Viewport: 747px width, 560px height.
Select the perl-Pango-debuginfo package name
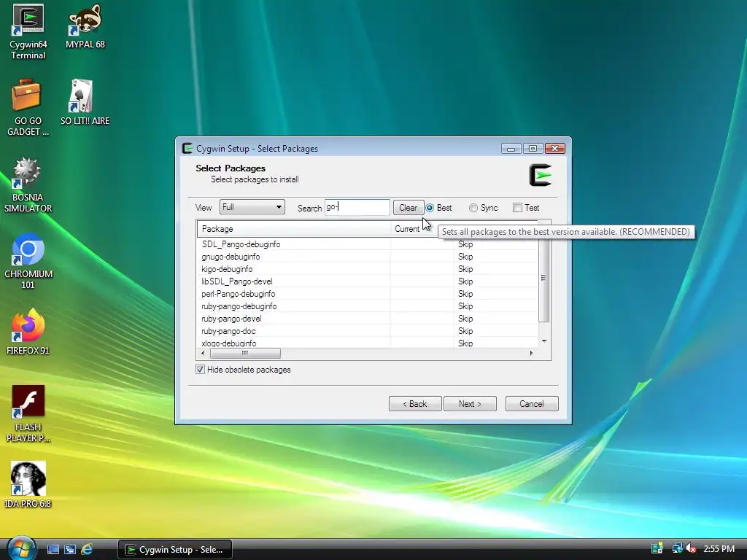click(239, 294)
